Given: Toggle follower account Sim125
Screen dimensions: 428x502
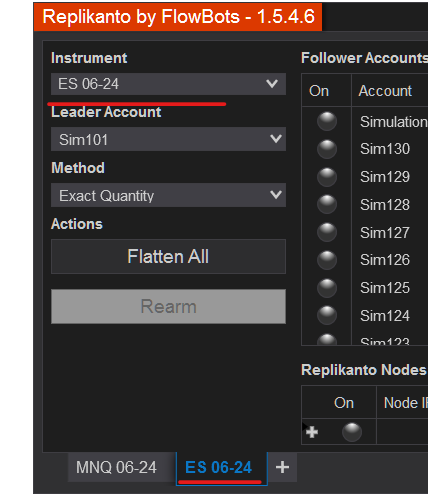Looking at the screenshot, I should 327,288.
